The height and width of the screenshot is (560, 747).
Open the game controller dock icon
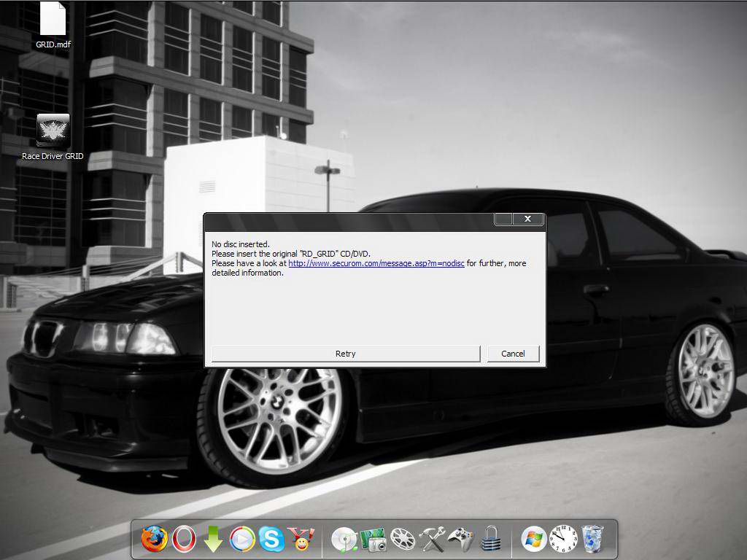coord(461,540)
